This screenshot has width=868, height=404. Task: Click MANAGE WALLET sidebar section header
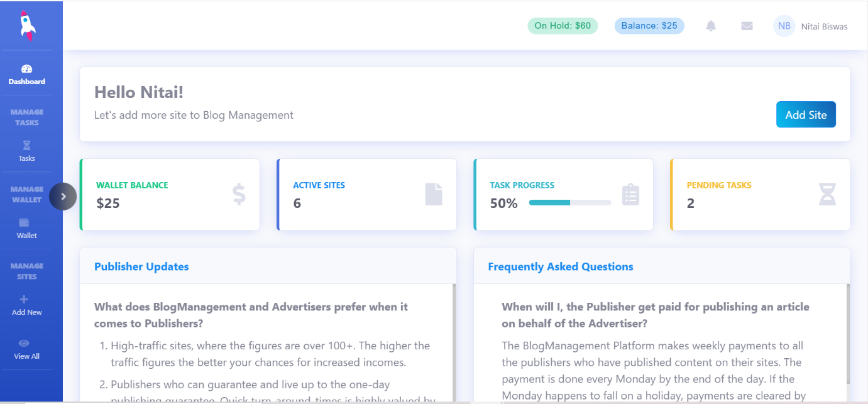tap(27, 194)
